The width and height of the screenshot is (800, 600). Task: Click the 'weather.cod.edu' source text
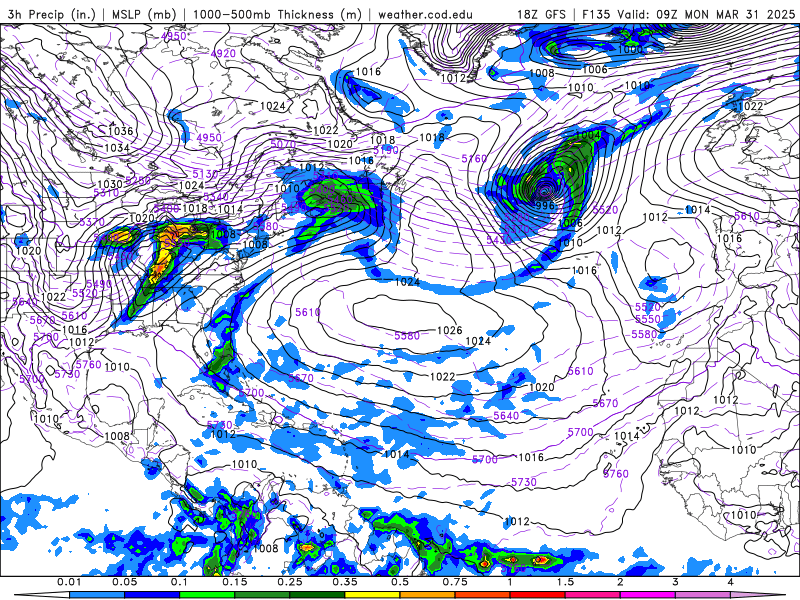click(425, 14)
